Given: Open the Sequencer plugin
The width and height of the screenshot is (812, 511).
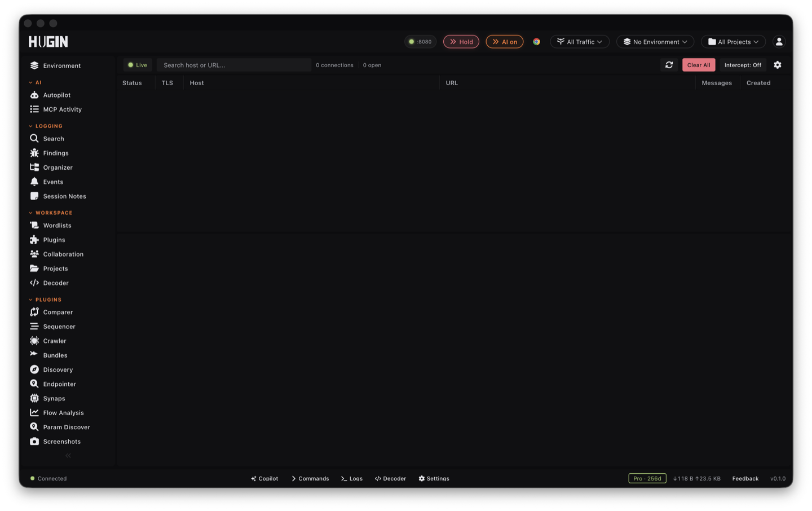Looking at the screenshot, I should [52, 327].
